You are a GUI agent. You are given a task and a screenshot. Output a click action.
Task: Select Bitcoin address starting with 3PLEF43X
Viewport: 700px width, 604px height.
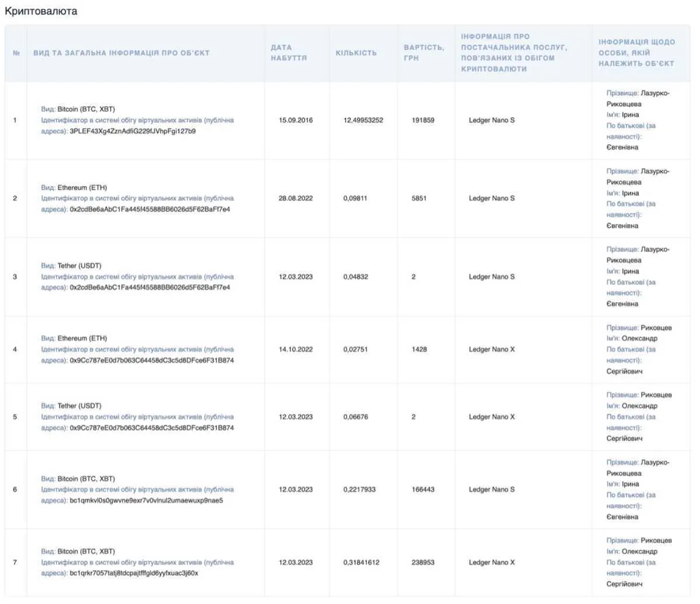[132, 131]
